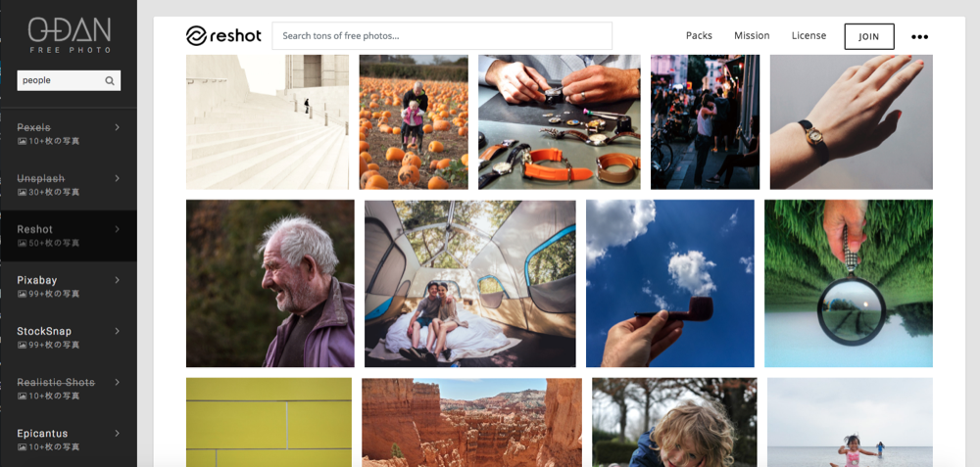Viewport: 980px width, 467px height.
Task: Open the pumpkin field photo
Action: tap(414, 121)
